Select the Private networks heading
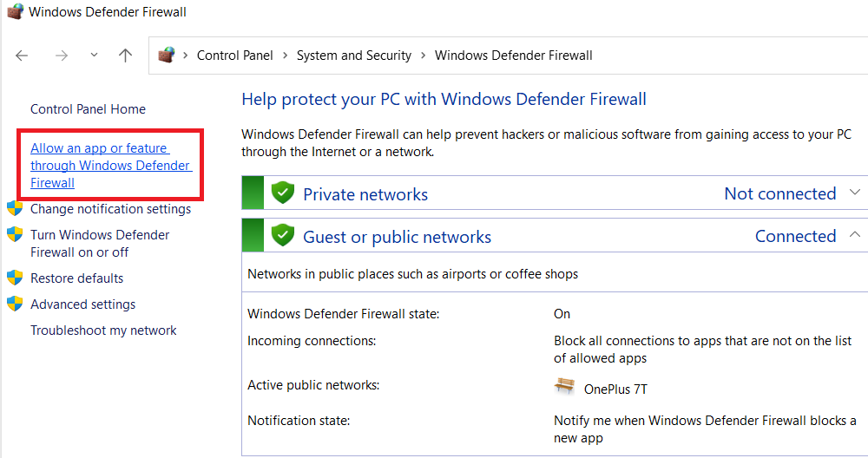 (365, 194)
